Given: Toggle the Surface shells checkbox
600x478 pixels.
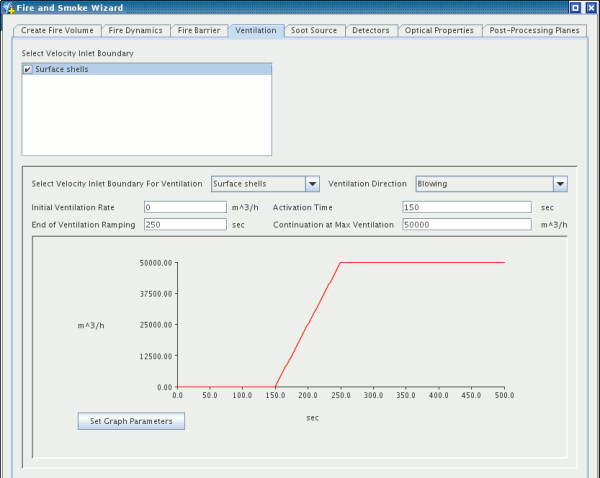Looking at the screenshot, I should (x=28, y=70).
